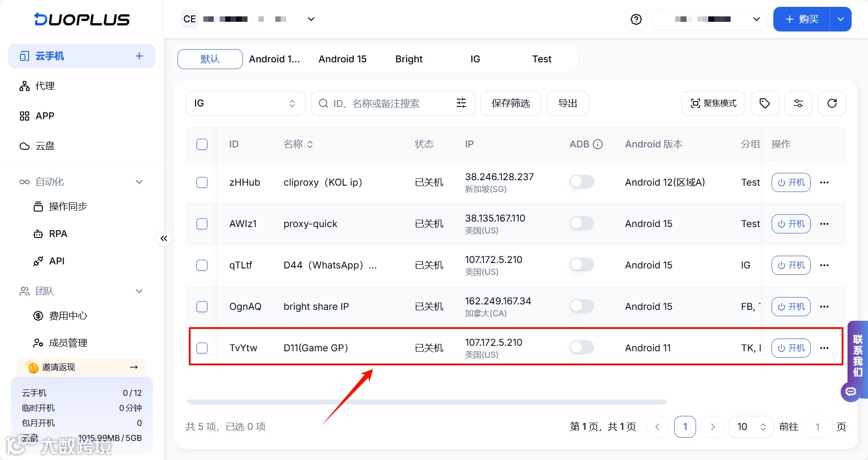Screen dimensions: 868x460
Task: Click the 购买 button
Action: pos(802,19)
